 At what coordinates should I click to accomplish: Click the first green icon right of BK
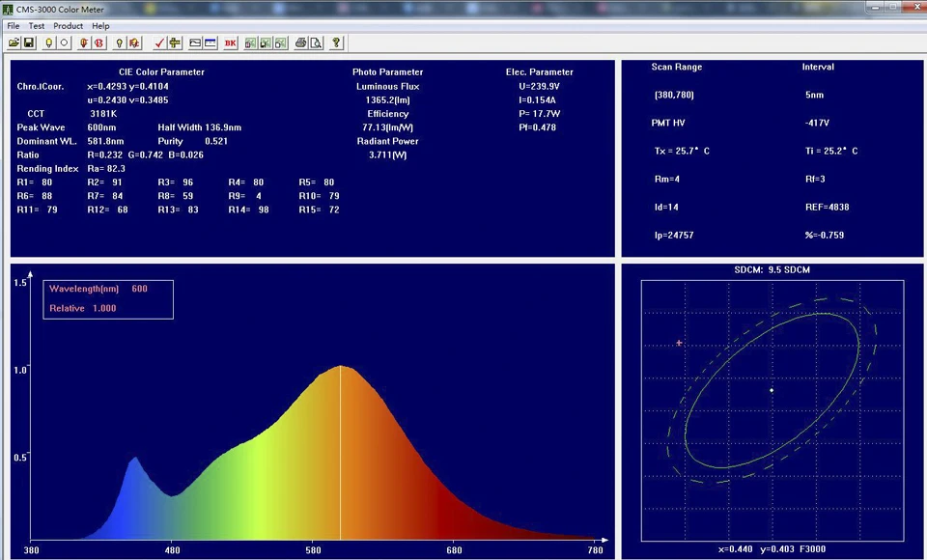point(251,43)
